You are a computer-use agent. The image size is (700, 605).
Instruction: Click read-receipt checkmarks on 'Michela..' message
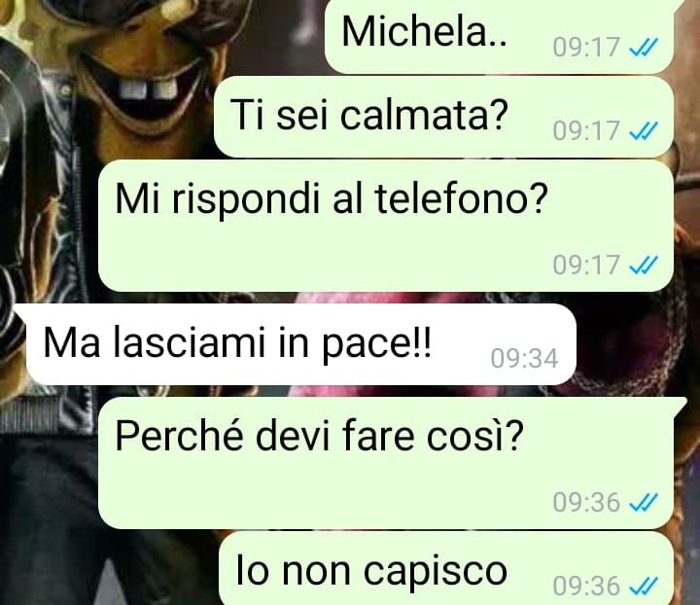tap(644, 47)
